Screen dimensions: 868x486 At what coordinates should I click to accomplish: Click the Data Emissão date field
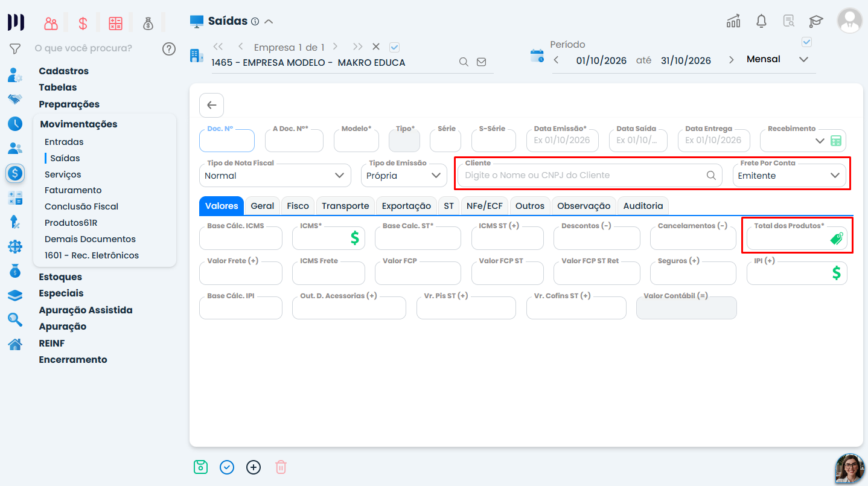pos(563,141)
